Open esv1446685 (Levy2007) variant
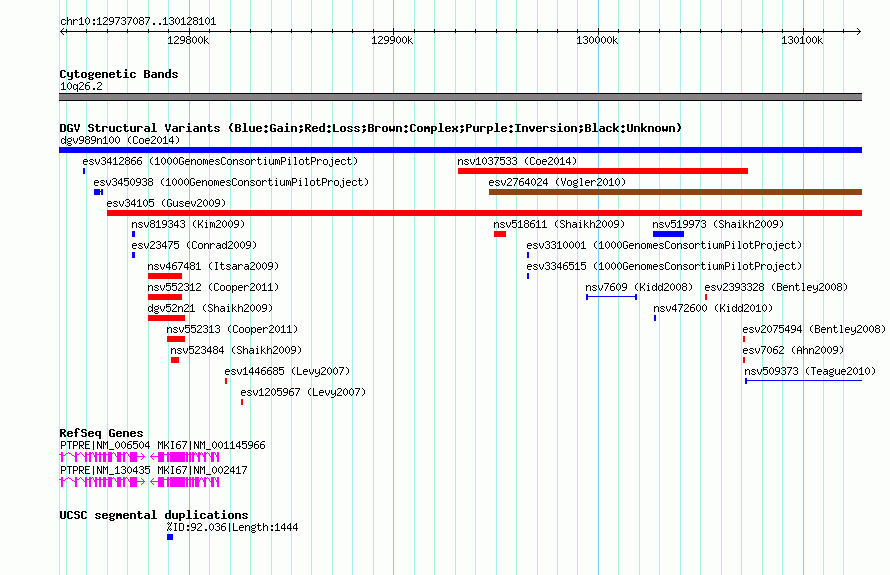Image resolution: width=890 pixels, height=575 pixels. click(x=287, y=371)
